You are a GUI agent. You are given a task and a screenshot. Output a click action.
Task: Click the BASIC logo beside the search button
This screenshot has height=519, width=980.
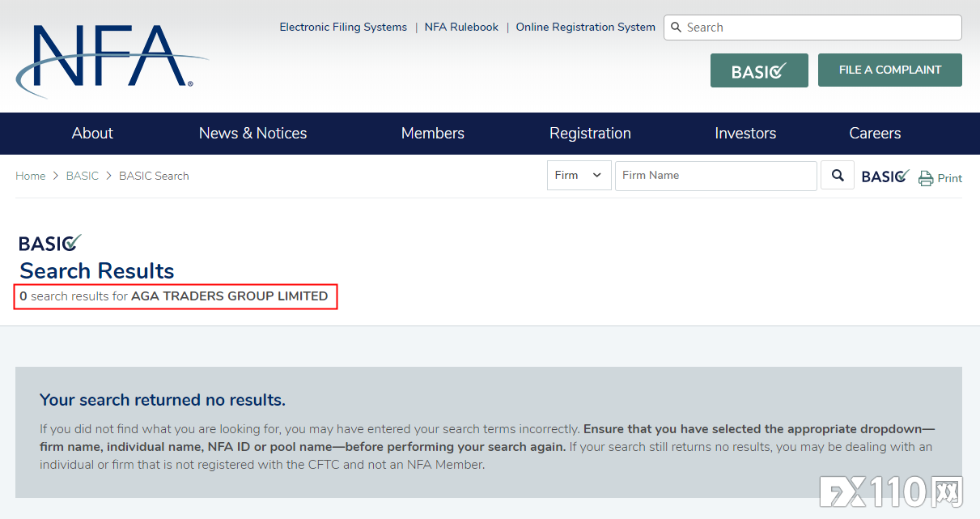(x=885, y=176)
